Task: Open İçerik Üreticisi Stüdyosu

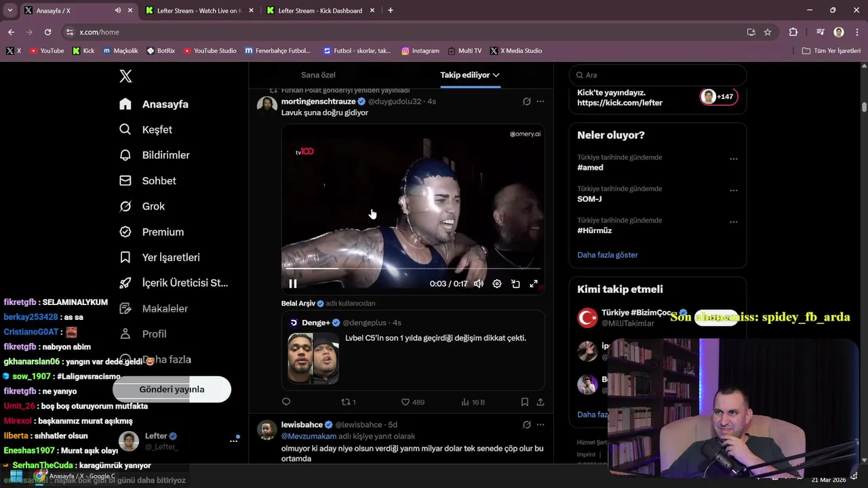Action: pyautogui.click(x=174, y=283)
